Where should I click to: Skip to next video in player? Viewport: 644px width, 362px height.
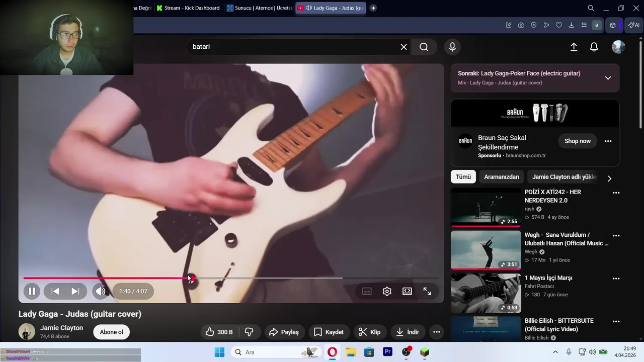tap(75, 291)
